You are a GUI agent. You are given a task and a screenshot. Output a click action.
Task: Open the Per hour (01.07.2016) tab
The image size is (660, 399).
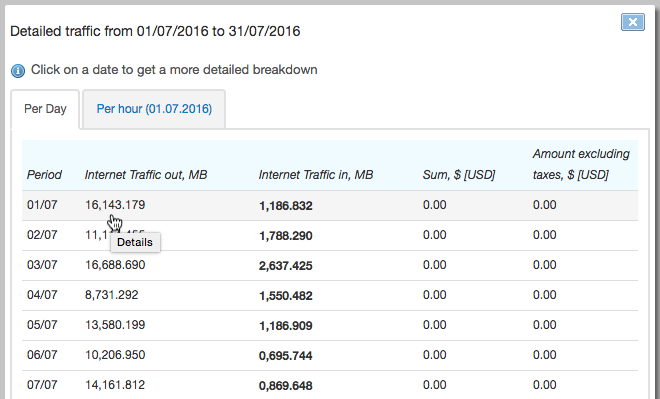coord(154,109)
